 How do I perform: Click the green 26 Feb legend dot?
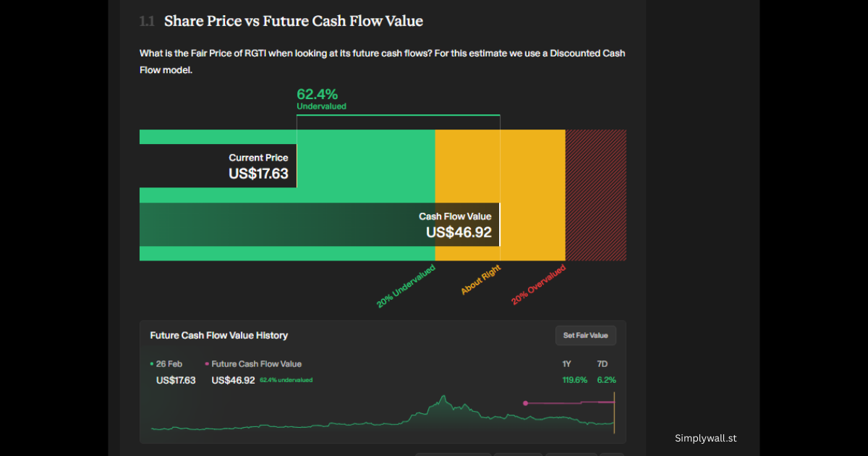click(152, 364)
